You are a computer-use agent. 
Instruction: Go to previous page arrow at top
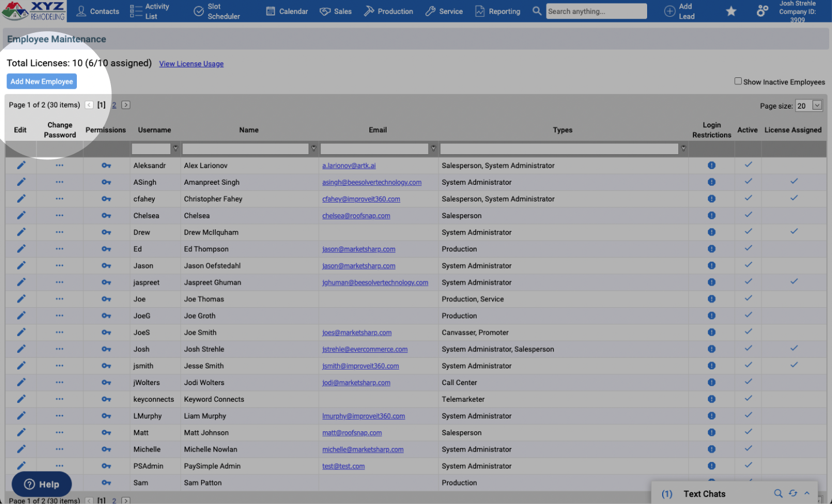(89, 105)
